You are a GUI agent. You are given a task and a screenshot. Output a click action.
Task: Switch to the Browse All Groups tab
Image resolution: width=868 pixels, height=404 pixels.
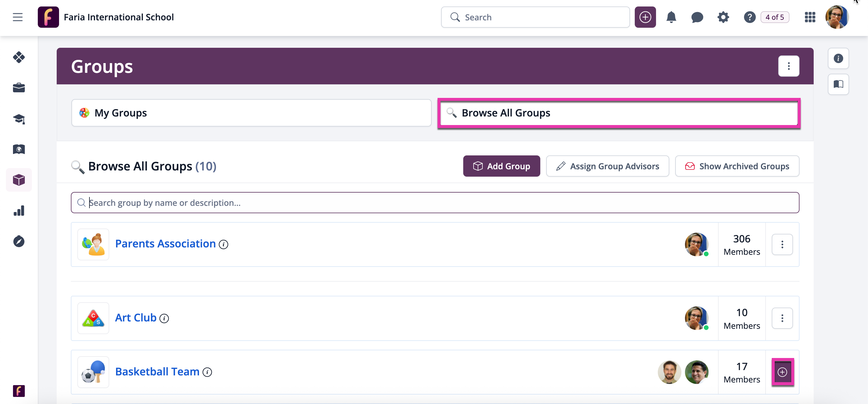(x=619, y=113)
